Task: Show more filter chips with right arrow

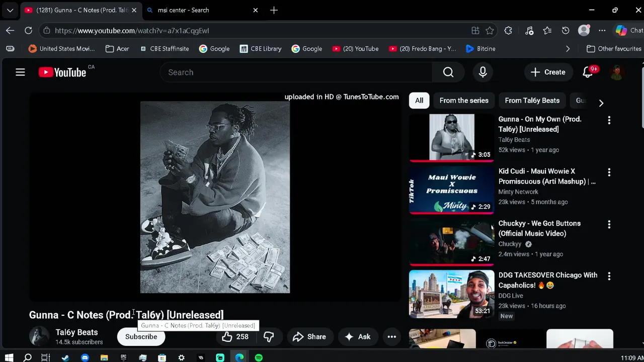Action: pos(601,103)
